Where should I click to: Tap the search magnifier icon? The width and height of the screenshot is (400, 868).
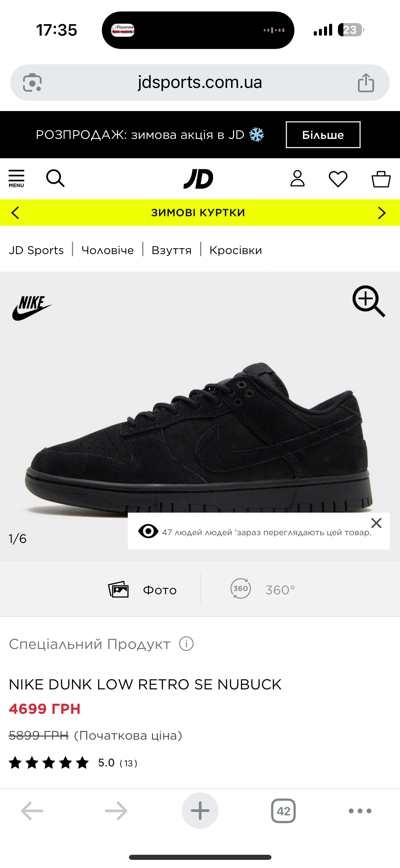55,178
